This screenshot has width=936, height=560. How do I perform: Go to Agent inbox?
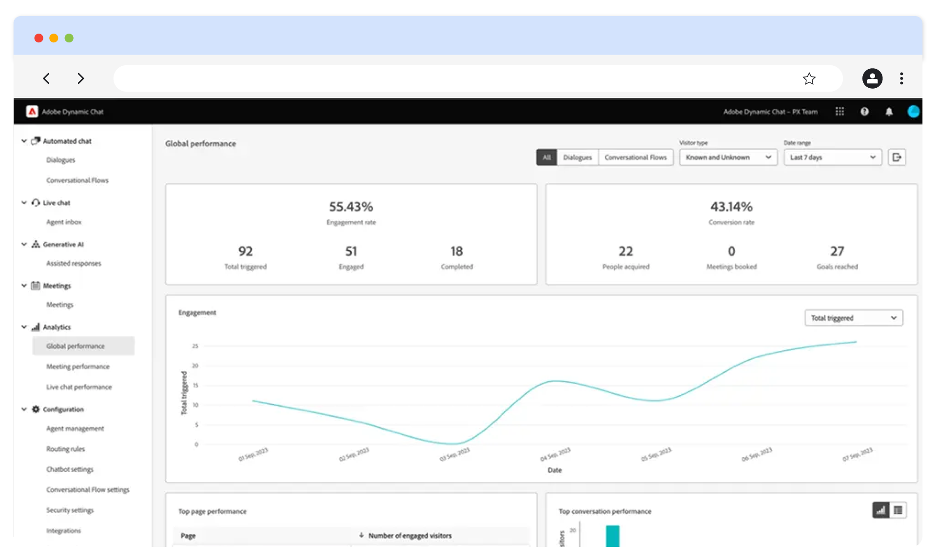[64, 222]
